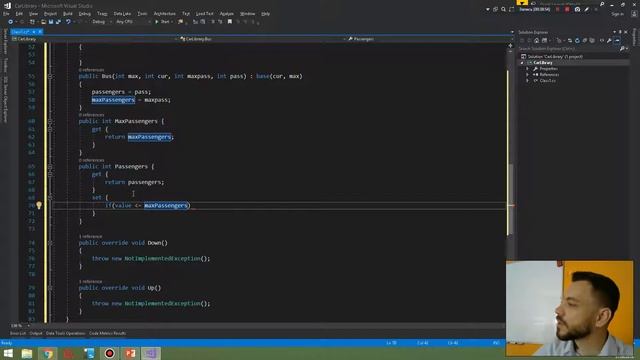Image resolution: width=640 pixels, height=360 pixels.
Task: Click the recorder zoom magnifier icon
Action: click(x=503, y=9)
